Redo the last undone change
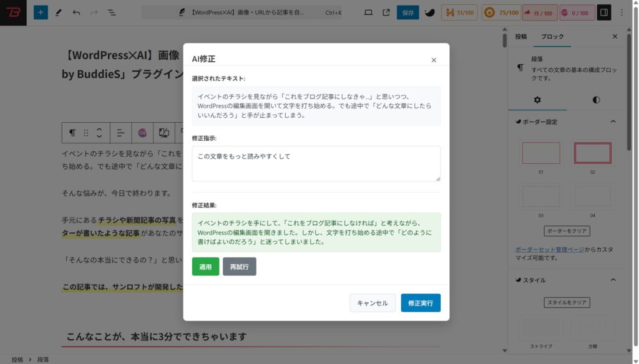Viewport: 639px width, 364px height. 94,12
